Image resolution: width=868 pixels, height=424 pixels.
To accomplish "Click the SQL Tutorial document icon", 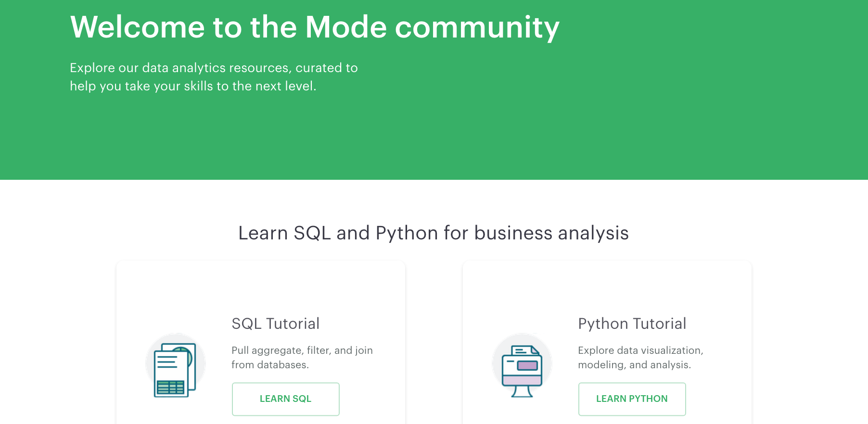I will [176, 365].
